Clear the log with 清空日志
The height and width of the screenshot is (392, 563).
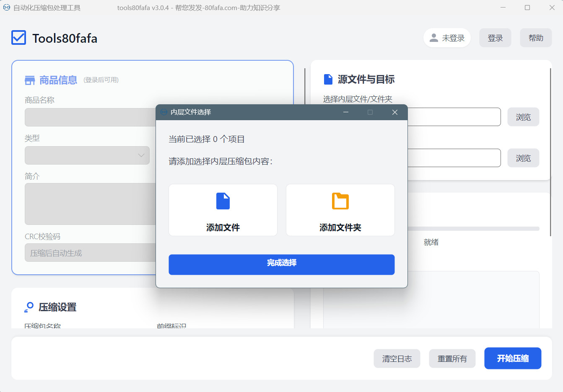(x=397, y=358)
